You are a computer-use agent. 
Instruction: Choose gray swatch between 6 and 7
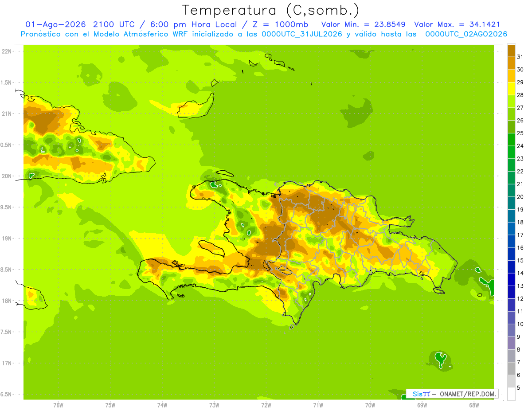511,368
